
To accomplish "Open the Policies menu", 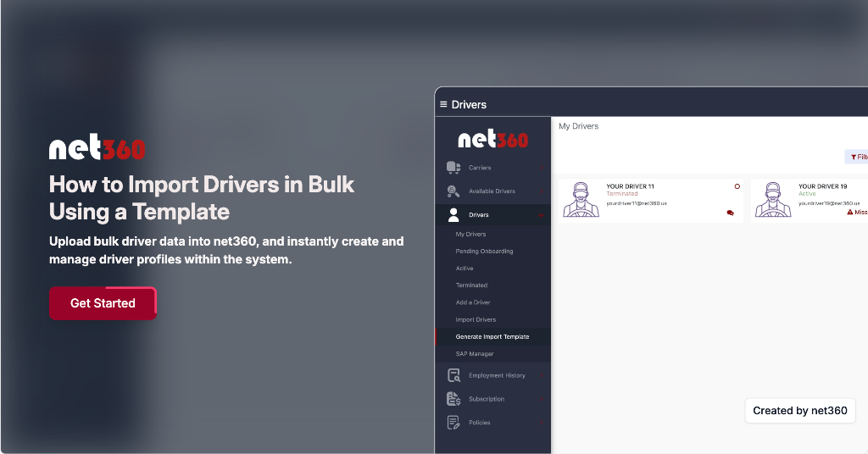I will coord(480,423).
